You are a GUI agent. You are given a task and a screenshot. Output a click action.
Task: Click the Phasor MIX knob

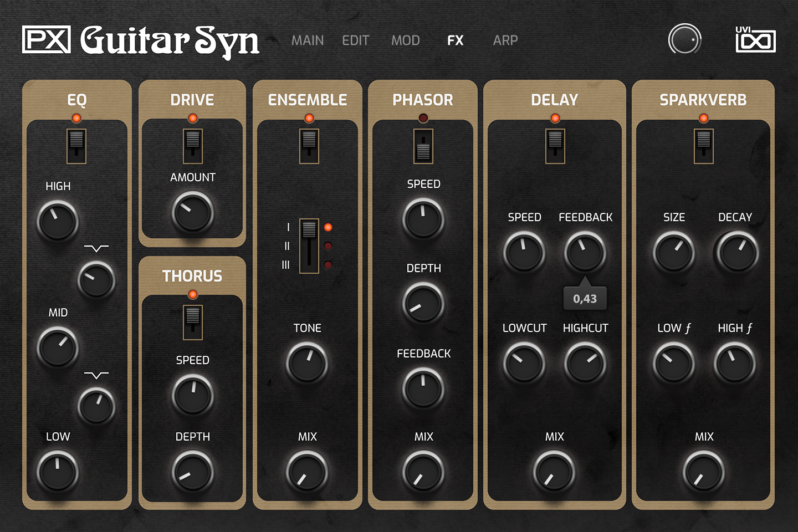423,472
